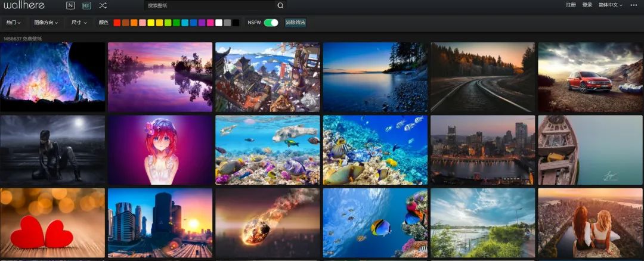Filter by lime green color swatch
Screen dimensions: 644x261
pyautogui.click(x=168, y=23)
